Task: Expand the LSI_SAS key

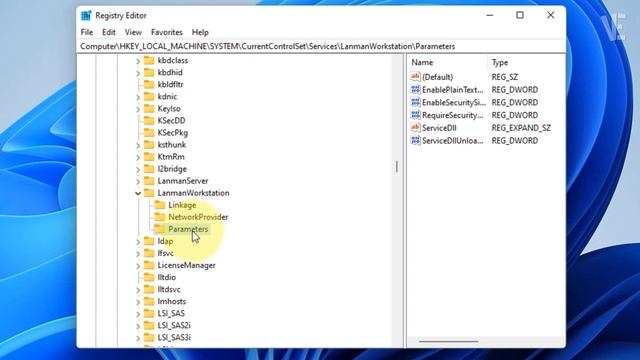Action: coord(138,314)
